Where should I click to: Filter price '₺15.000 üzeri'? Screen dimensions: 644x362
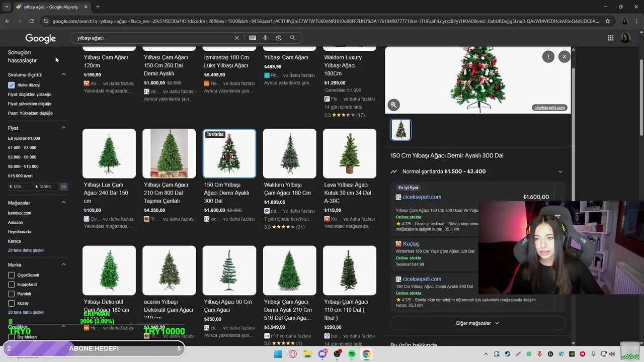20,176
